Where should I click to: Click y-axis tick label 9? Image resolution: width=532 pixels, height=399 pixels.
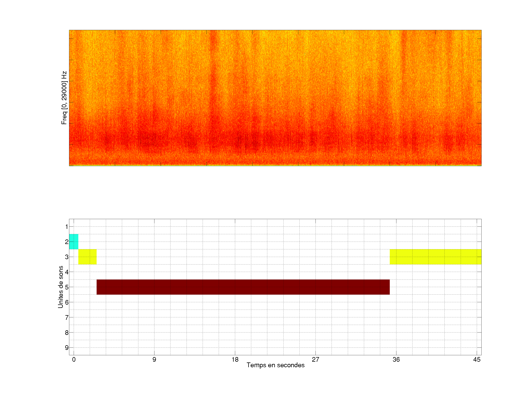[x=67, y=347]
